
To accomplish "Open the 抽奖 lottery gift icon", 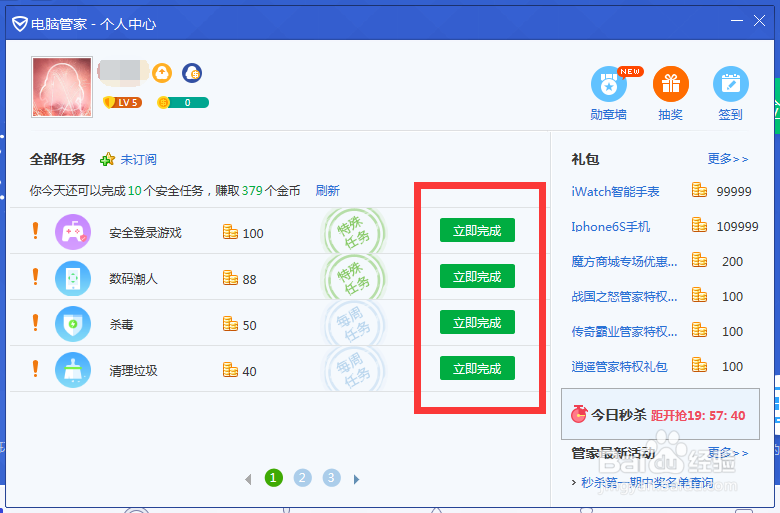I will click(x=671, y=84).
